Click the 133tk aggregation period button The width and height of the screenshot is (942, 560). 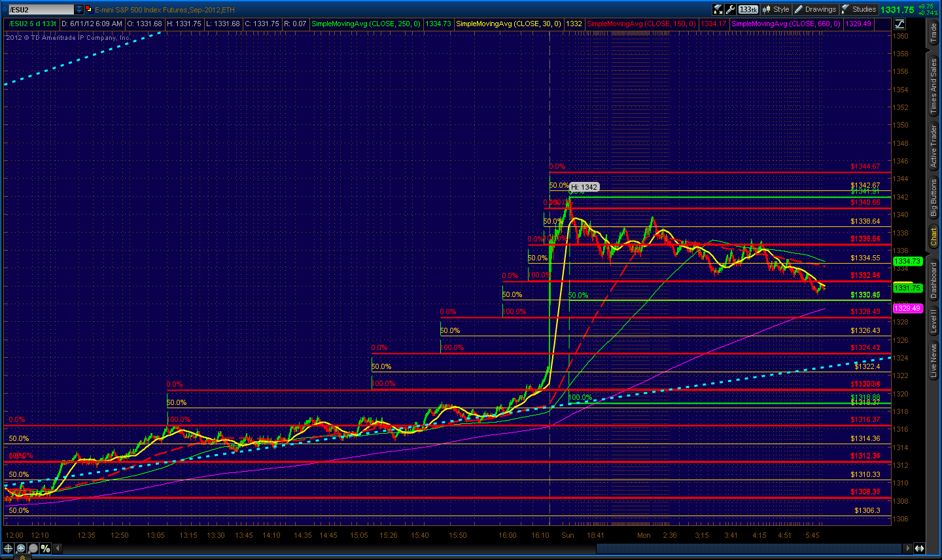[748, 9]
